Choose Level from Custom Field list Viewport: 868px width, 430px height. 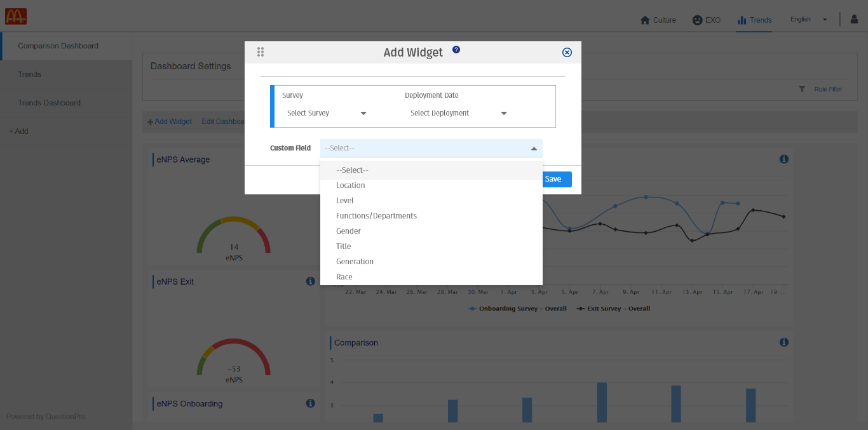pyautogui.click(x=431, y=201)
